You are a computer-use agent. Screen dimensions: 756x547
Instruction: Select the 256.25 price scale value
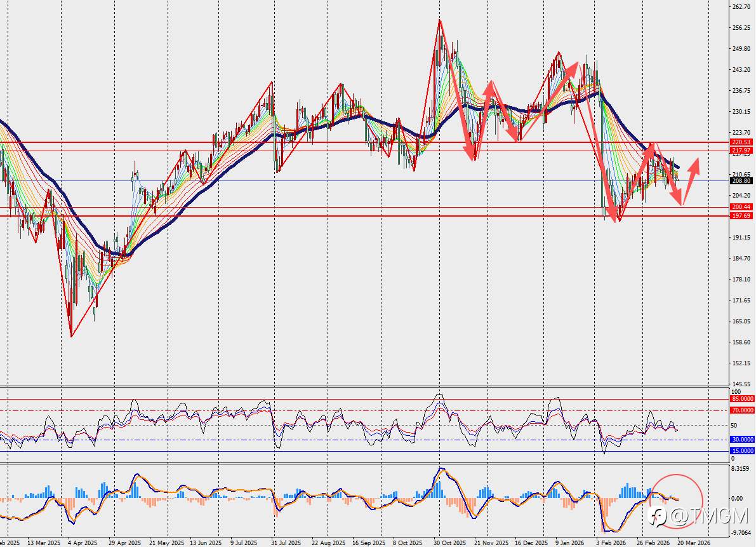pos(741,27)
